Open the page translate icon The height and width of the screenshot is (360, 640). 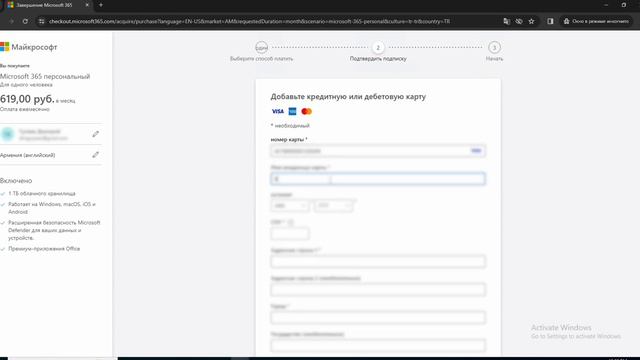pyautogui.click(x=507, y=21)
